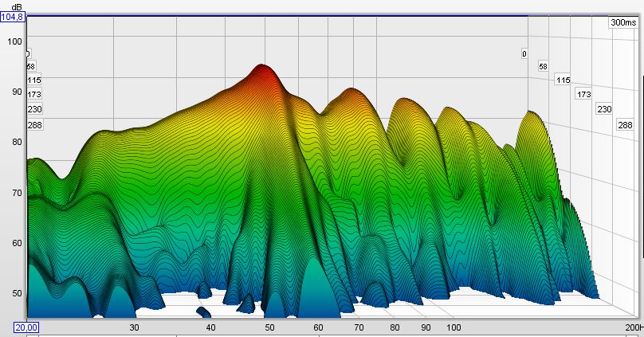This screenshot has width=644, height=337.
Task: Click the 58 ms marker on right time axis
Action: [543, 67]
